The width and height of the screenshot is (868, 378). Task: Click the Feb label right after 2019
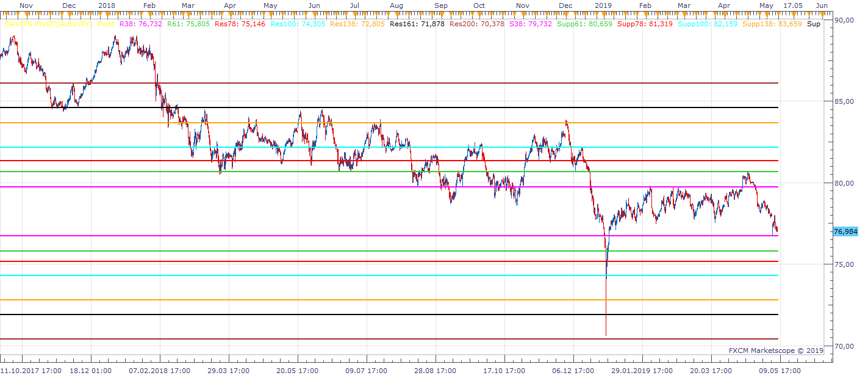[645, 5]
